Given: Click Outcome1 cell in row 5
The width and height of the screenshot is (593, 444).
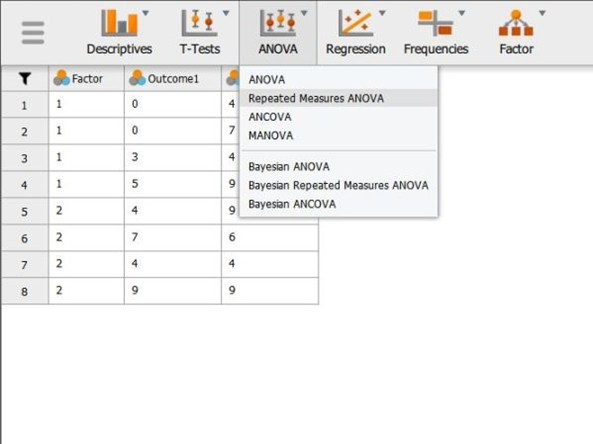Looking at the screenshot, I should point(173,211).
